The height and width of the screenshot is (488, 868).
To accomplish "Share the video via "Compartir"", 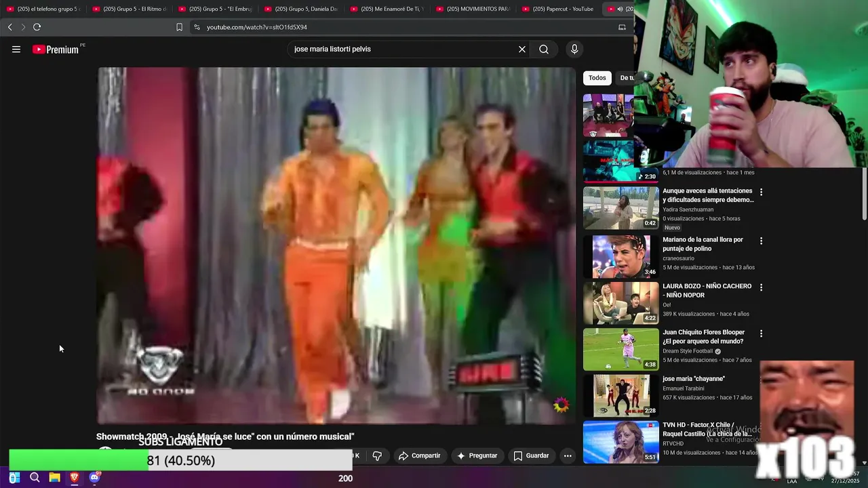I will [419, 455].
